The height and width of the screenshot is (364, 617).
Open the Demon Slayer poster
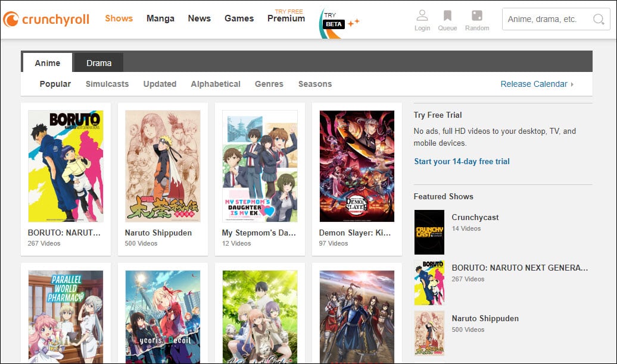(357, 167)
